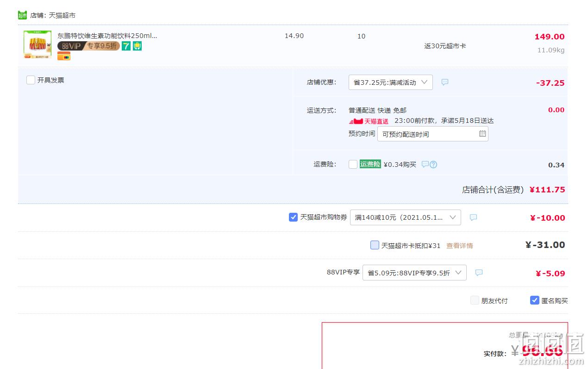Click the 天猫直送 delivery logo

[369, 121]
